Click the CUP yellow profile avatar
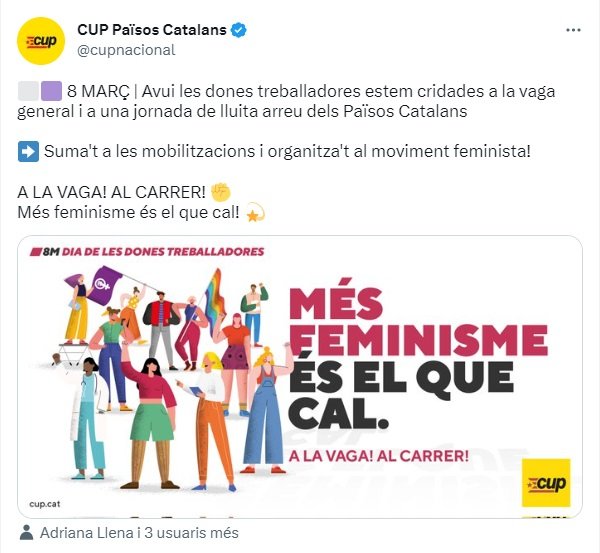 (41, 41)
